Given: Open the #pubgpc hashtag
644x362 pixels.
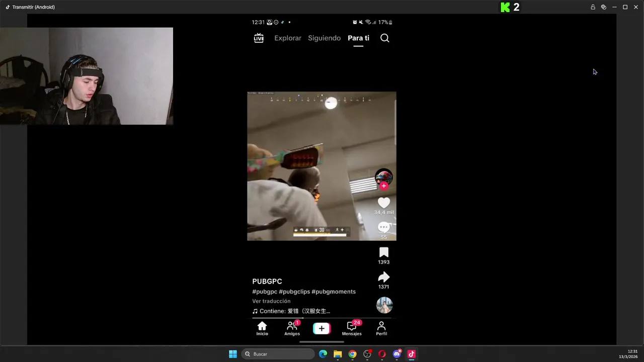Looking at the screenshot, I should click(265, 292).
